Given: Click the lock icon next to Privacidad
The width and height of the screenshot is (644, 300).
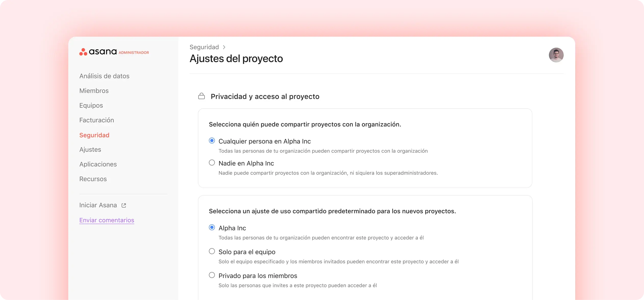Looking at the screenshot, I should coord(201,96).
